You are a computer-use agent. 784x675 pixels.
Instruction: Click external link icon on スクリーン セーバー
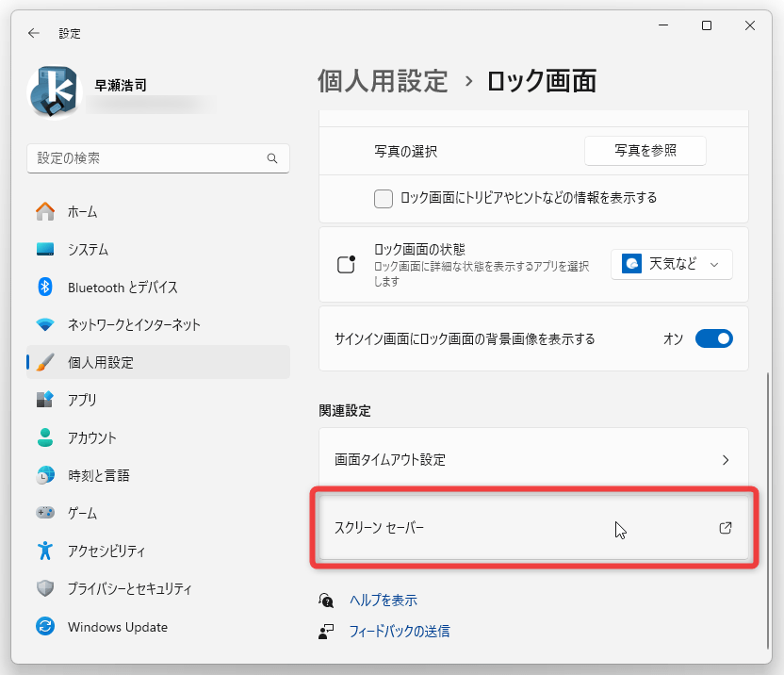[x=726, y=528]
